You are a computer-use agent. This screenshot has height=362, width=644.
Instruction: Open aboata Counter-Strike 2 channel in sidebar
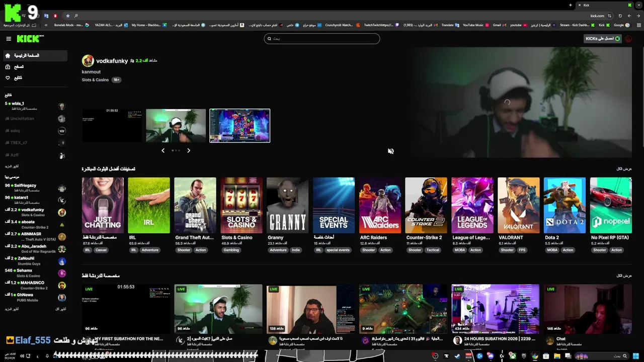coord(35,224)
